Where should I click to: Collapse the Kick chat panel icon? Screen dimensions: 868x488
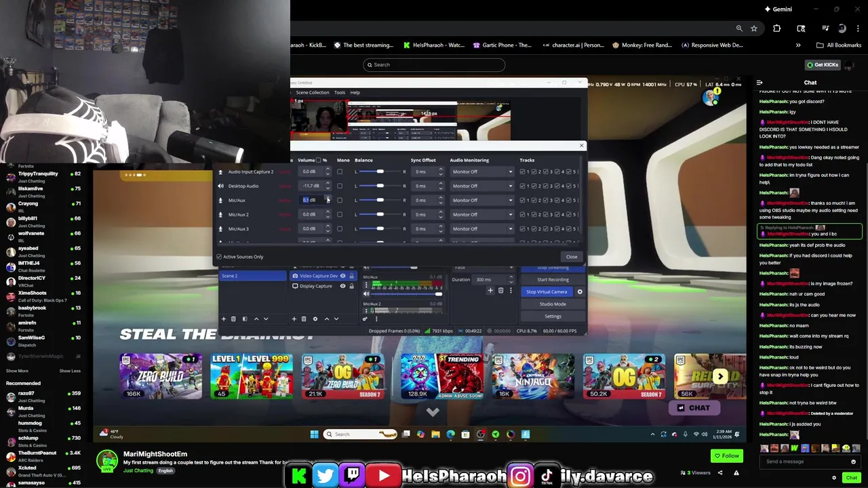point(759,83)
